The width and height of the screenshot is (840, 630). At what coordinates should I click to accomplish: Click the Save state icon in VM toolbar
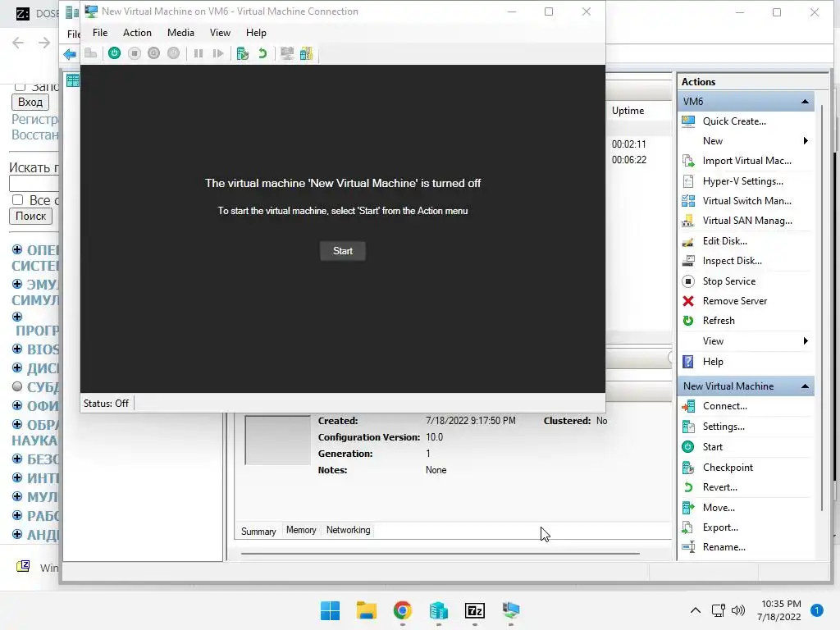tap(174, 53)
